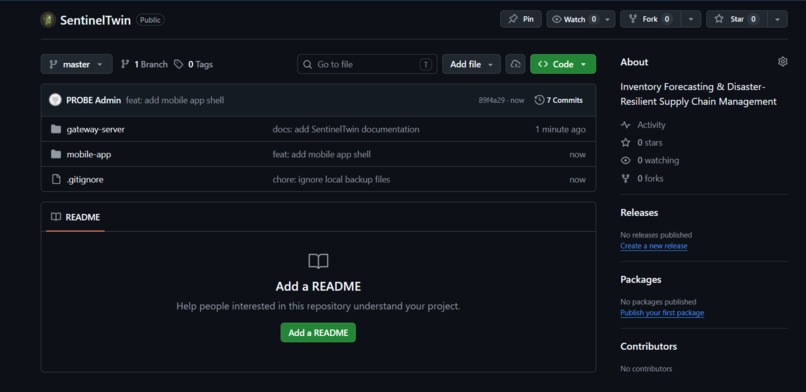Screen dimensions: 806x392
Task: Expand the Watch options dropdown arrow
Action: (x=608, y=19)
